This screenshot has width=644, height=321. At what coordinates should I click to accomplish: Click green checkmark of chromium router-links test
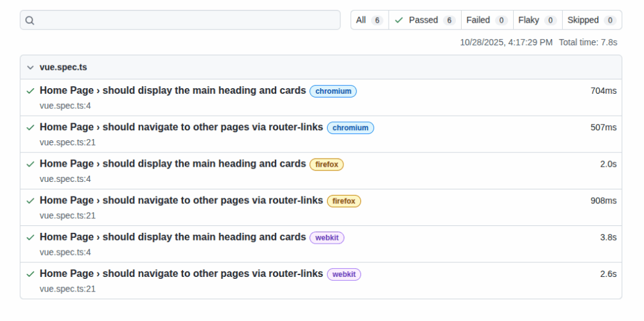tap(30, 127)
